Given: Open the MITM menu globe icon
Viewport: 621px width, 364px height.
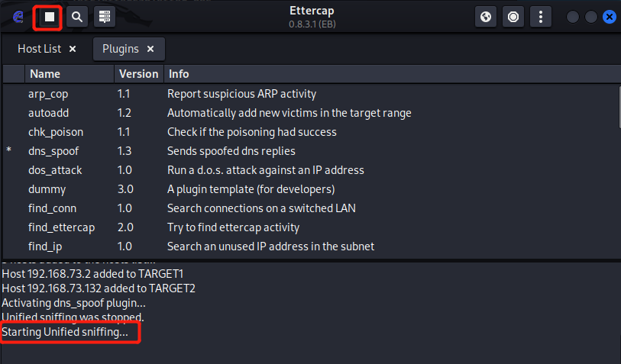Looking at the screenshot, I should (486, 16).
